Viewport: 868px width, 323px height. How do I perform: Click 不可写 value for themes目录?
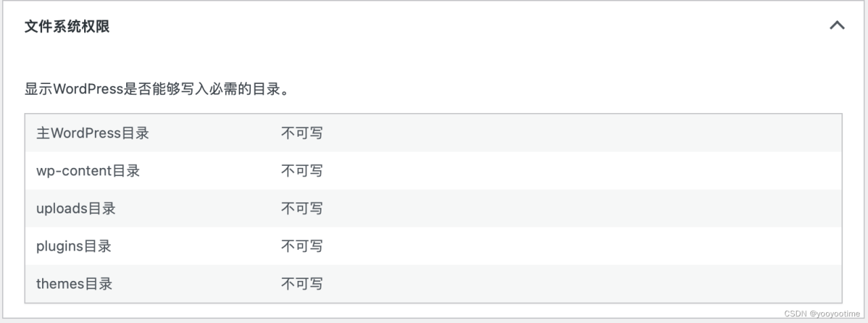click(302, 284)
